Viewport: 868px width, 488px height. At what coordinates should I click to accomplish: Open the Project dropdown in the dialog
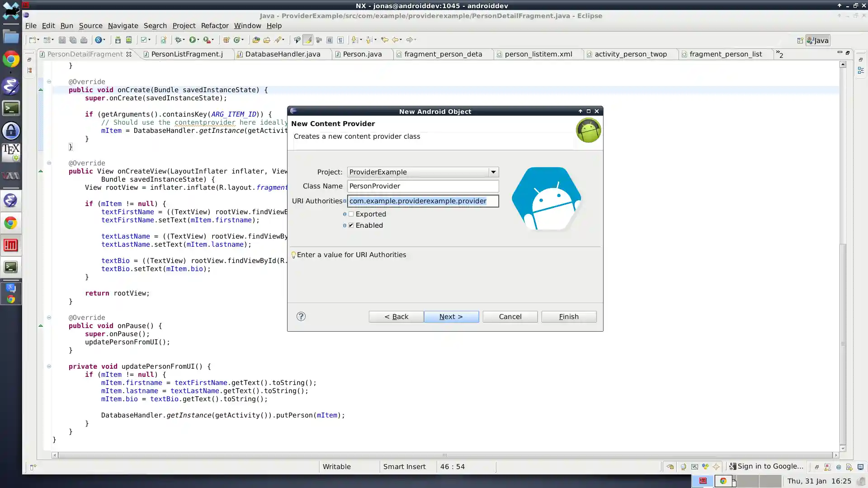pos(493,172)
